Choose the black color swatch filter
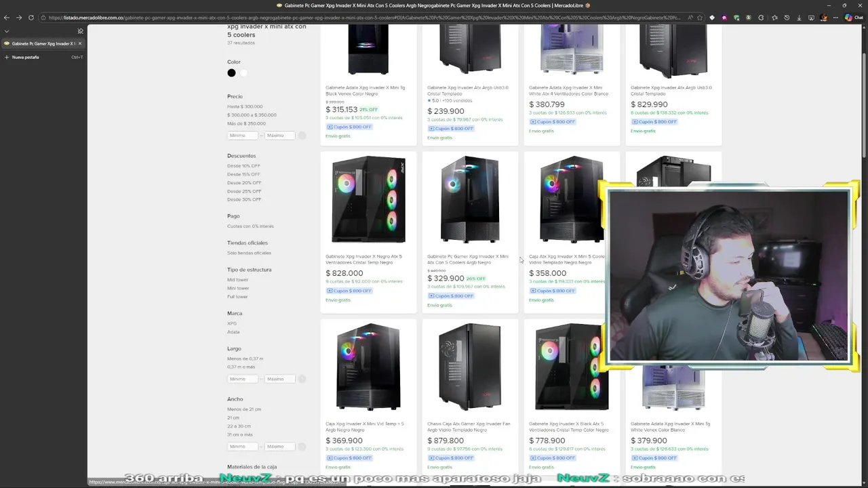 (231, 73)
